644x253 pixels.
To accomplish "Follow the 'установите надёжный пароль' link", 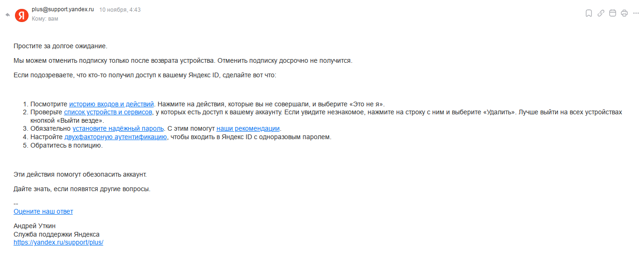I will (x=118, y=128).
